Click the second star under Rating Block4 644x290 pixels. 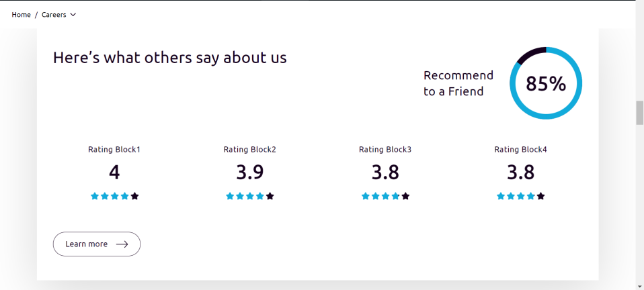coord(511,196)
